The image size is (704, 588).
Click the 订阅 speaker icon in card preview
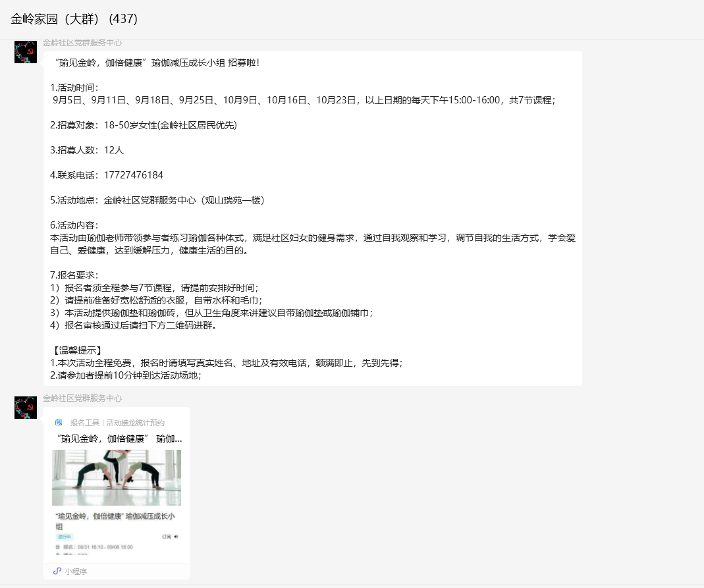coord(176,537)
